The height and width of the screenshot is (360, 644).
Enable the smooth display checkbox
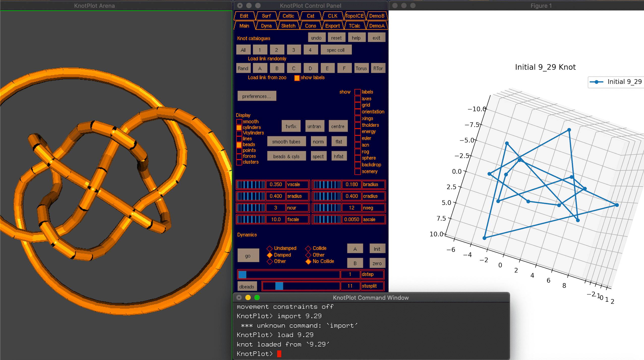(239, 122)
